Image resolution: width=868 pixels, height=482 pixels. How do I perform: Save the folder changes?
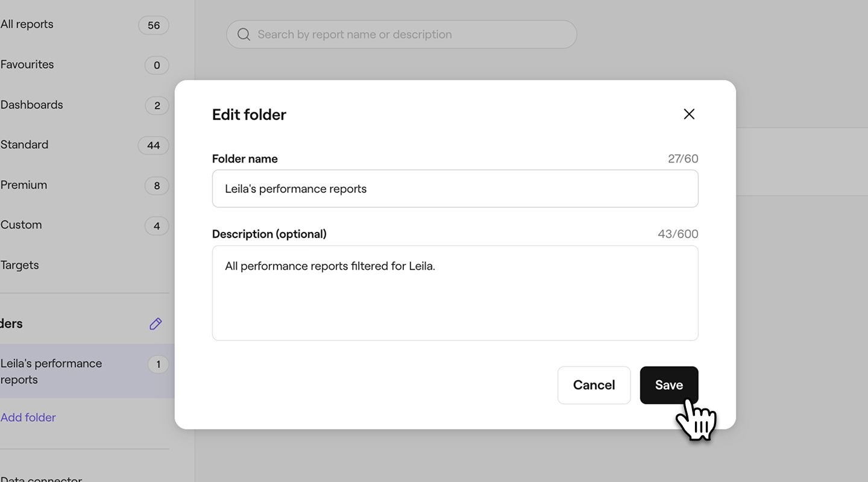668,385
